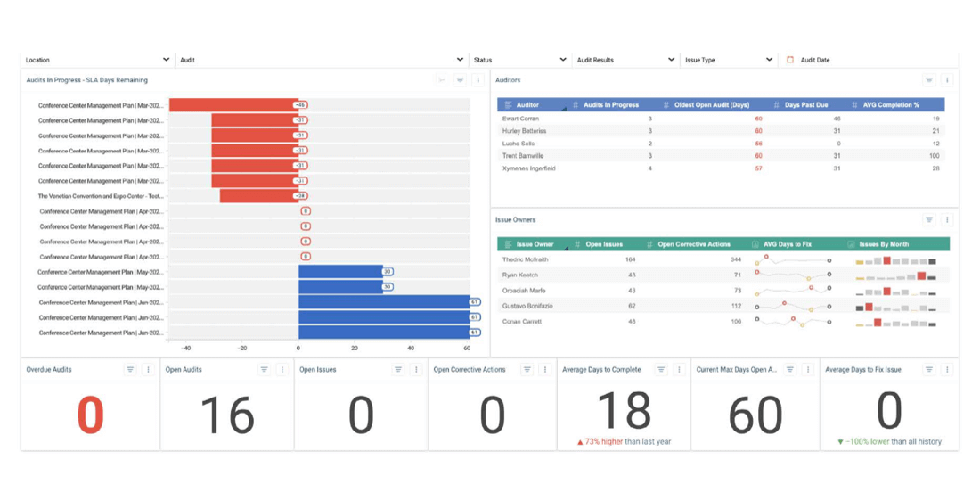Open more options on Average Days to Complete tile
980x501 pixels.
[679, 369]
